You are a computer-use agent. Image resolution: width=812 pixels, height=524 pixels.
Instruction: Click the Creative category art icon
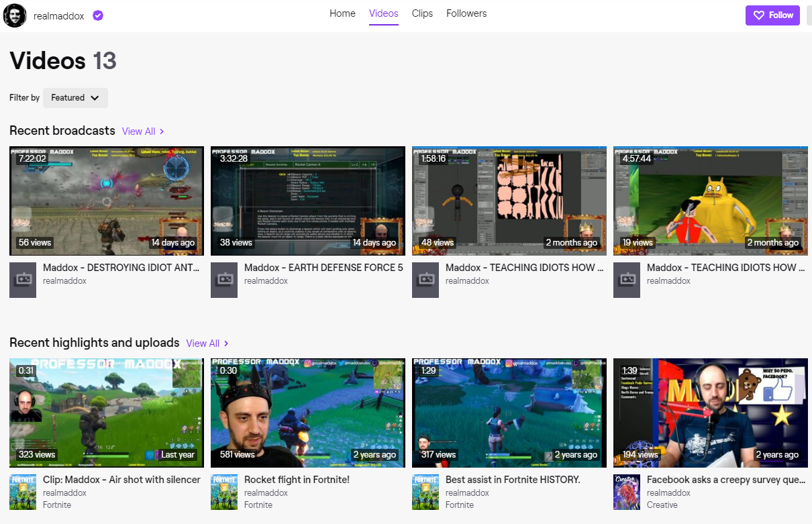tap(627, 492)
